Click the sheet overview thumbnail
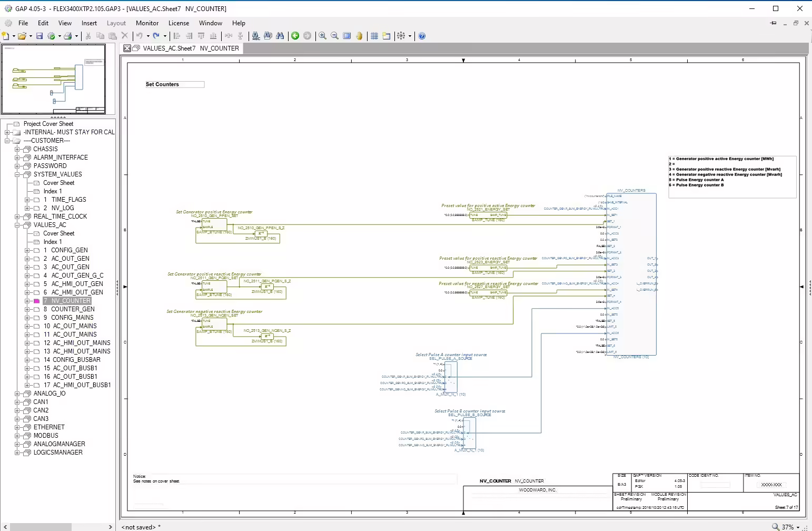 [53, 79]
